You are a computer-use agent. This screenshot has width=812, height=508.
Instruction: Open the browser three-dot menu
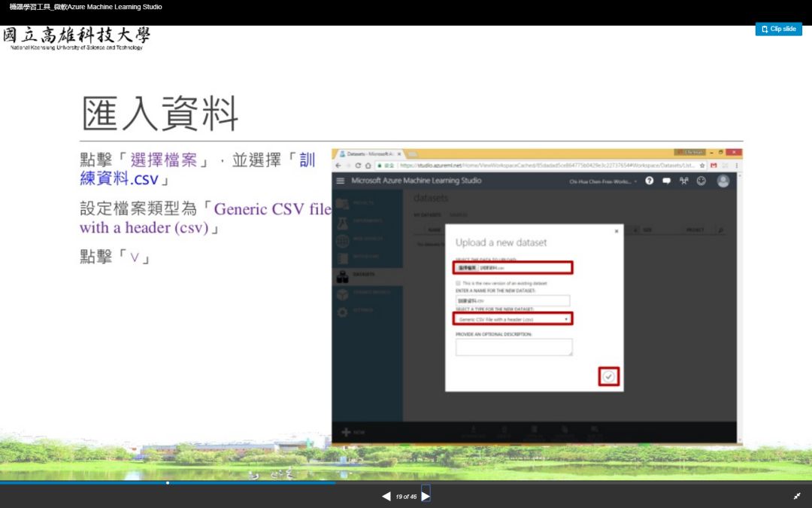[x=736, y=166]
